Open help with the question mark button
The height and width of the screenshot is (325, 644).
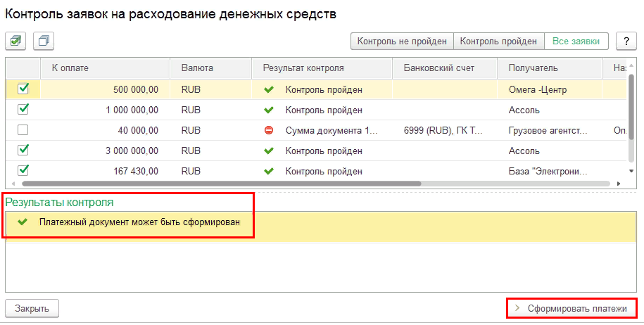pyautogui.click(x=626, y=42)
